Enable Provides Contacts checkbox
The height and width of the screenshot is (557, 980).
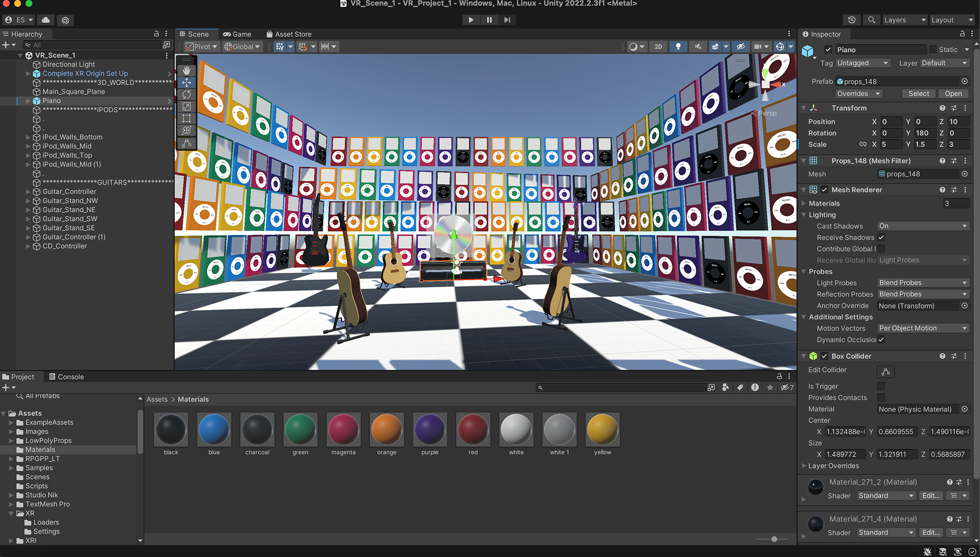(881, 397)
